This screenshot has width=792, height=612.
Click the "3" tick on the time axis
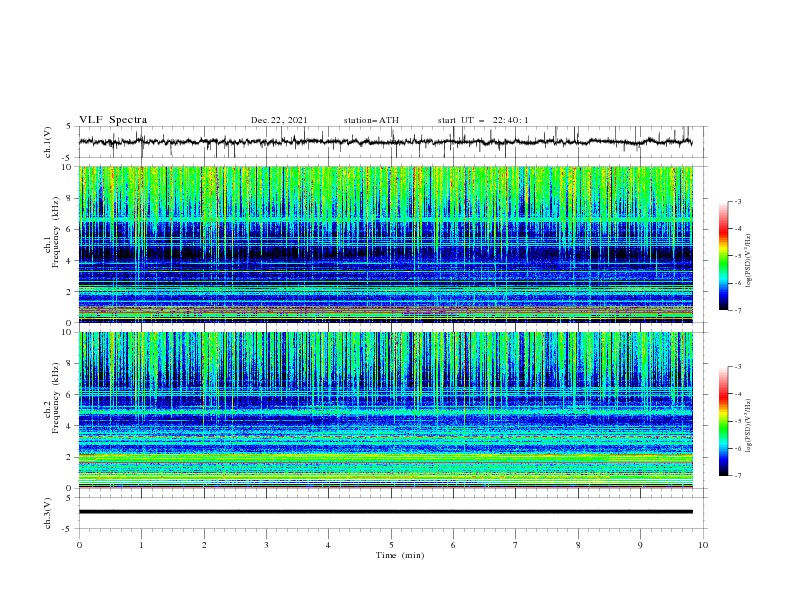click(x=266, y=545)
